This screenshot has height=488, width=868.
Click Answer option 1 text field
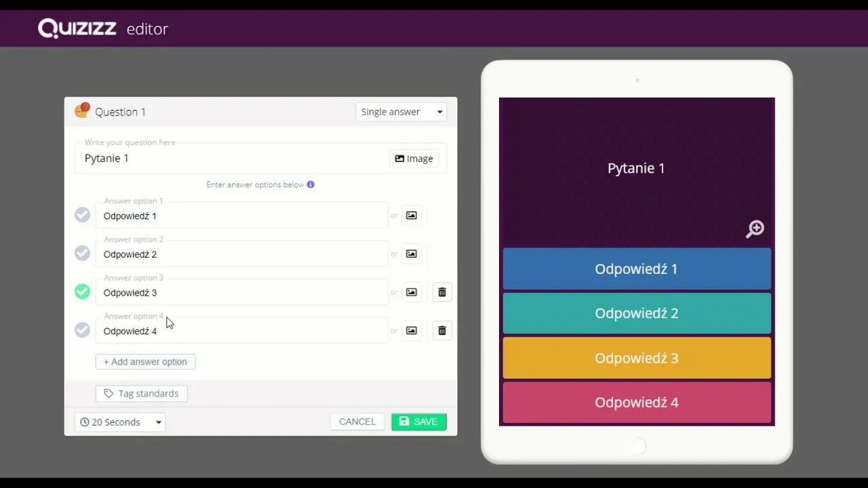pos(241,216)
